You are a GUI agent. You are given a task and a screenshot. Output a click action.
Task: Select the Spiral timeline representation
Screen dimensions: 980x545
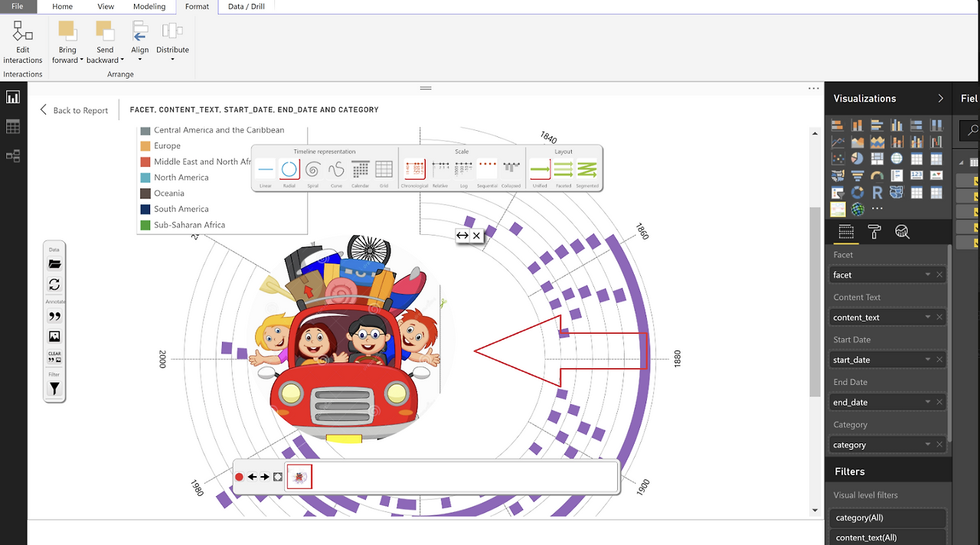(312, 169)
